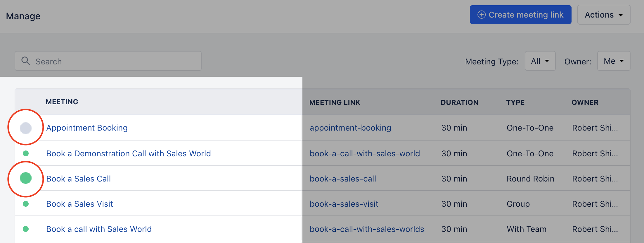Open Book a call with Sales World meeting
The image size is (644, 243).
click(99, 229)
